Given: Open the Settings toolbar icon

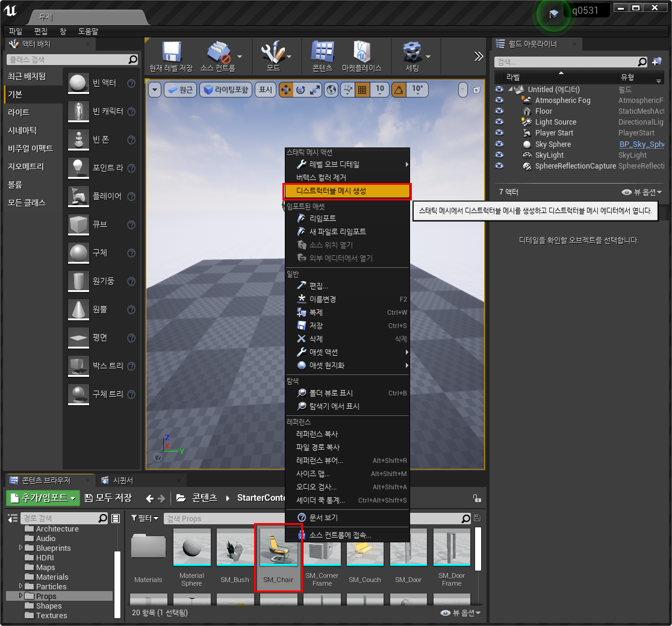Looking at the screenshot, I should (412, 56).
